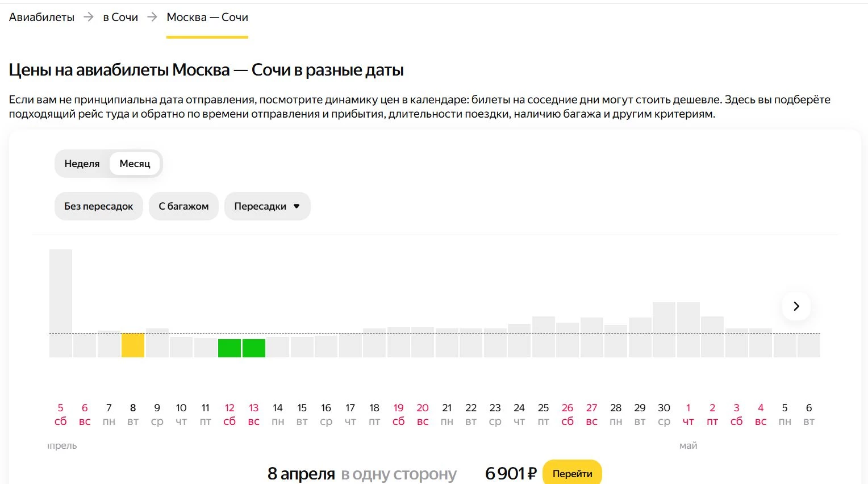Select the green price bar for 13 April
Screen dimensions: 868x484
pos(254,348)
